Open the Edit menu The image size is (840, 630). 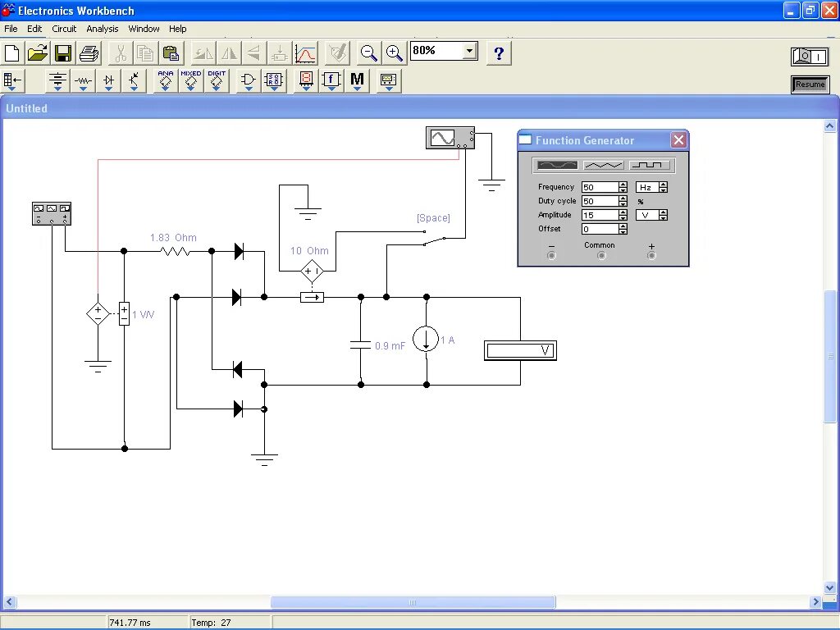34,29
